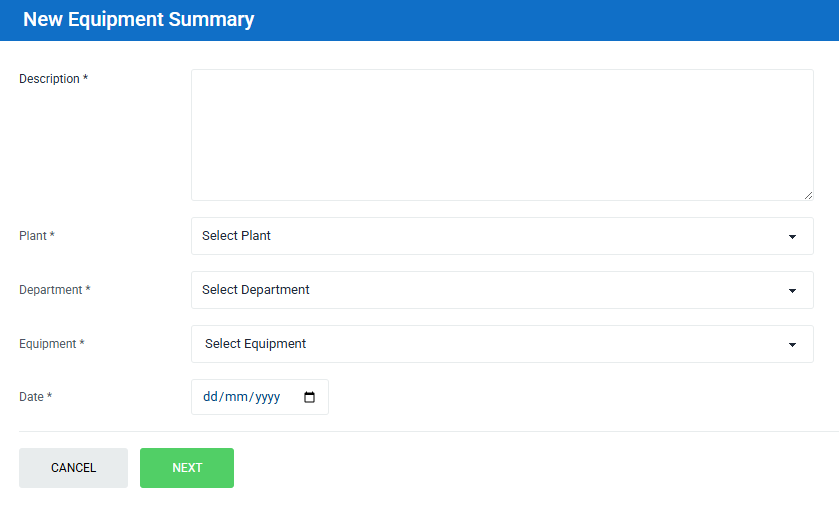
Task: Select the mm month segment of Date
Action: 235,397
